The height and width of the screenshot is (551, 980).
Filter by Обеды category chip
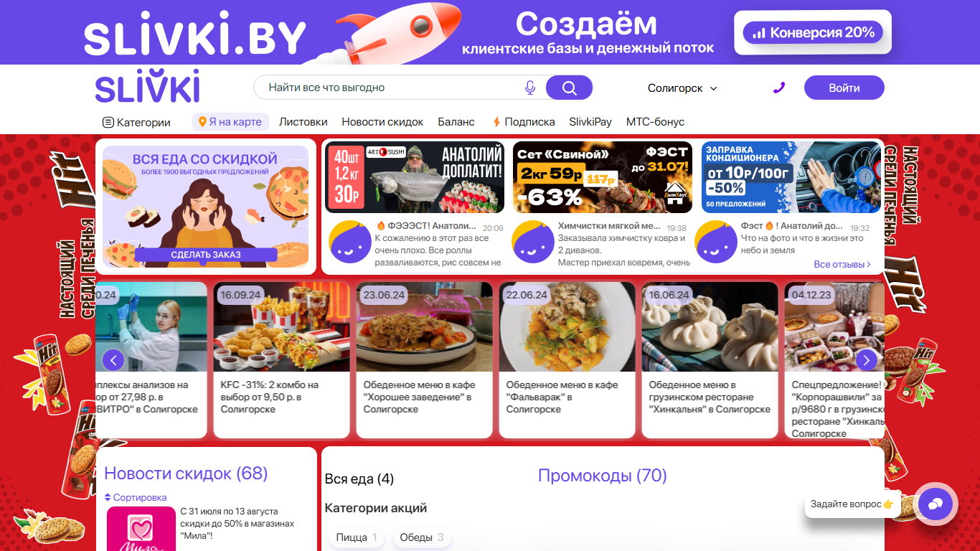422,537
